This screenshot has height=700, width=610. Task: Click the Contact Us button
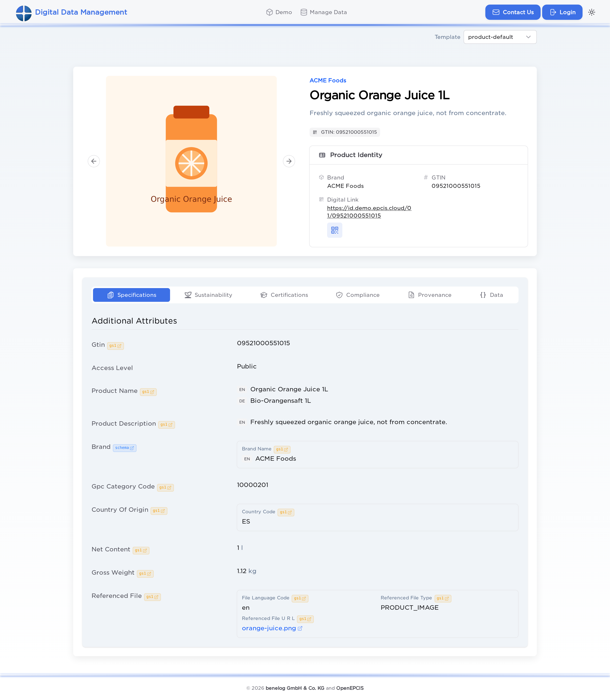pyautogui.click(x=513, y=12)
